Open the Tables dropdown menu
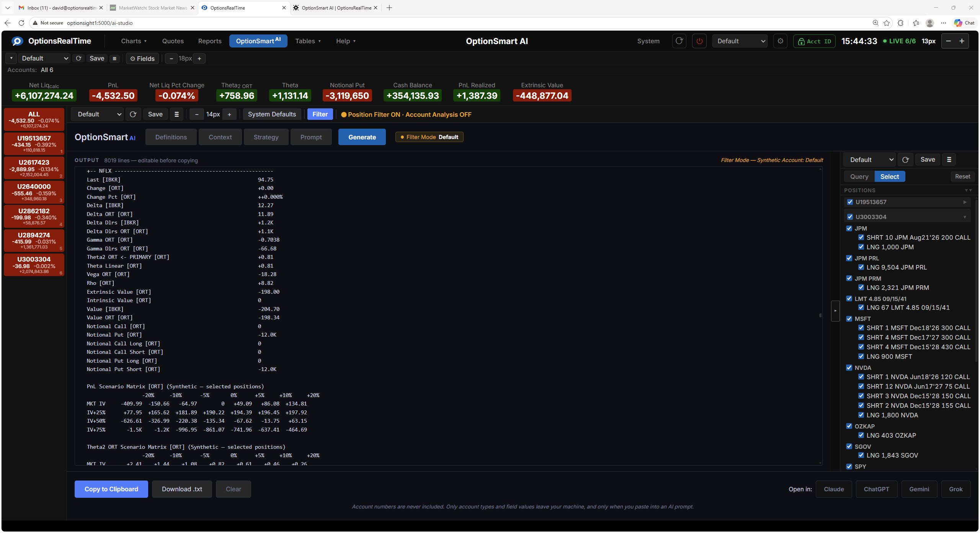980x533 pixels. (308, 41)
